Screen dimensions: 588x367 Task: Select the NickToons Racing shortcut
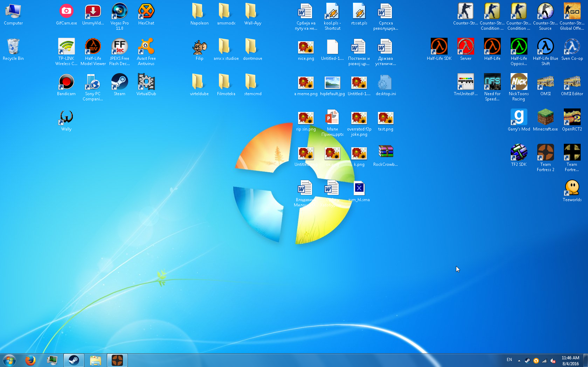(519, 87)
